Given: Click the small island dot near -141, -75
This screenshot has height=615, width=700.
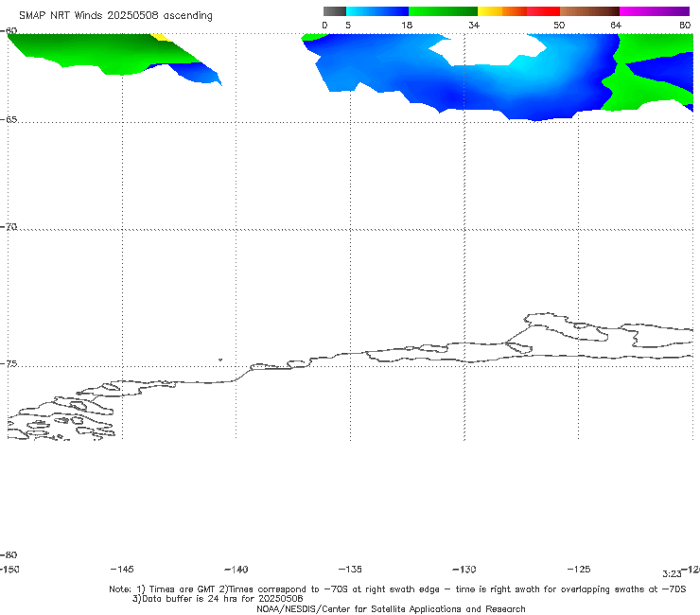Looking at the screenshot, I should (x=220, y=360).
